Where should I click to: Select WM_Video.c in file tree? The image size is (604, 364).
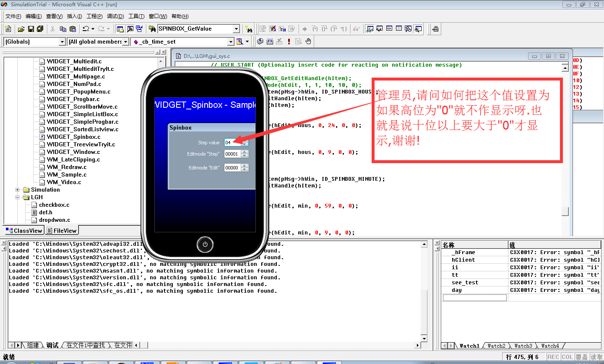64,182
